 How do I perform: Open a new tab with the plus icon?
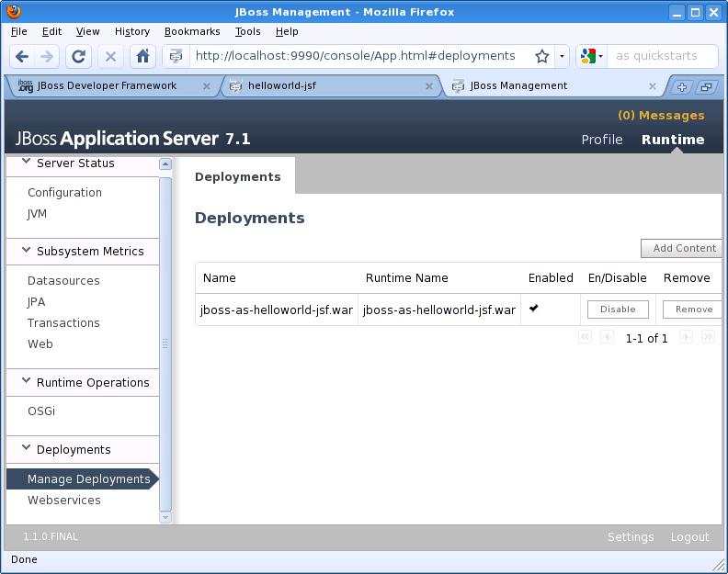(681, 86)
